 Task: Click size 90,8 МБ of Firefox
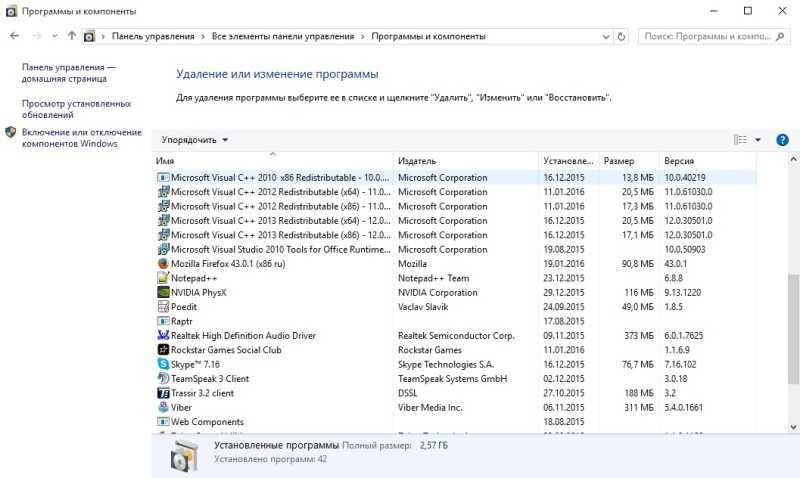638,264
